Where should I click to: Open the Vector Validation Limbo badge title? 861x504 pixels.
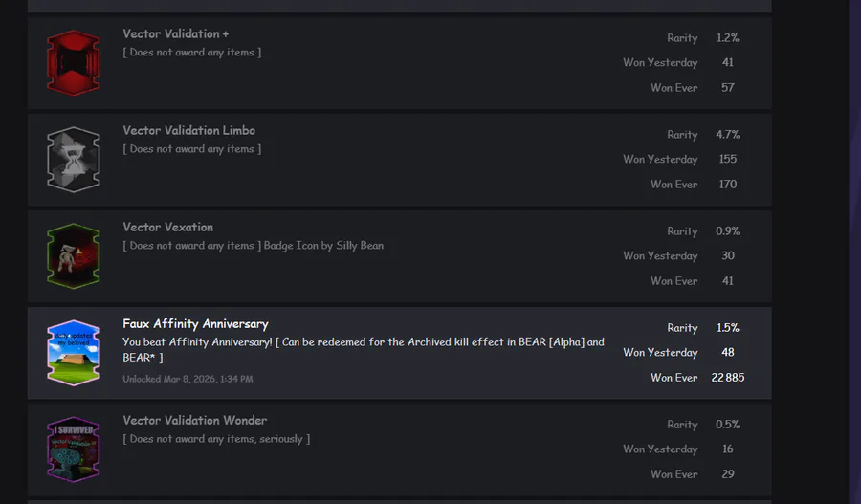pyautogui.click(x=189, y=131)
